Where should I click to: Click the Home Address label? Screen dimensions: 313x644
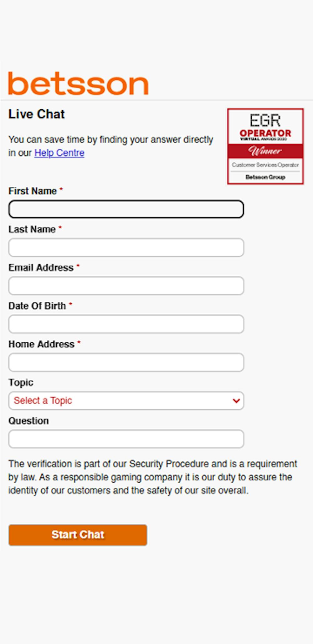[41, 344]
